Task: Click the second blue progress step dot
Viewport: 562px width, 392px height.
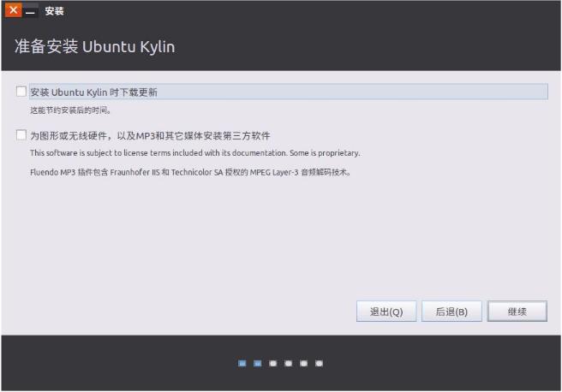Action: (257, 364)
